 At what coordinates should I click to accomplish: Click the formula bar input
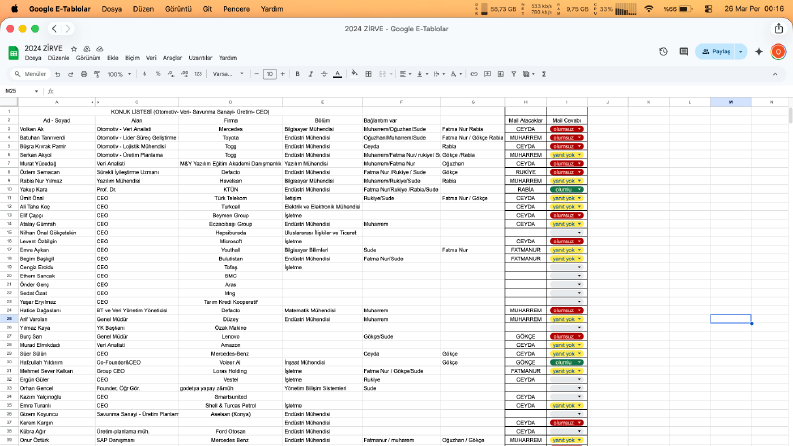point(420,92)
